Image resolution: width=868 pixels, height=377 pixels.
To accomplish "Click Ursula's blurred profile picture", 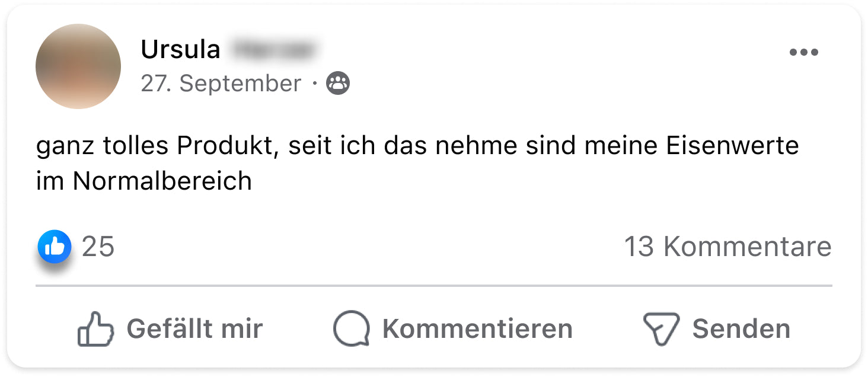I will click(78, 66).
